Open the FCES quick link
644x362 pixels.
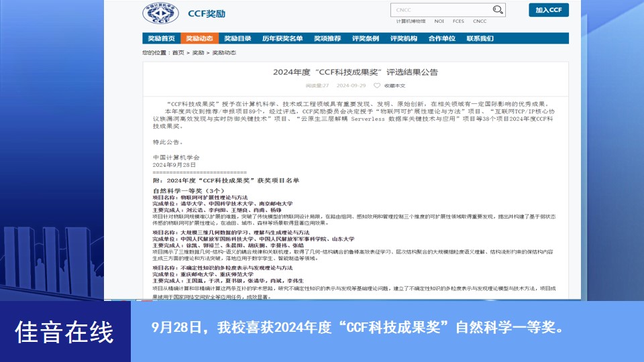tap(458, 21)
